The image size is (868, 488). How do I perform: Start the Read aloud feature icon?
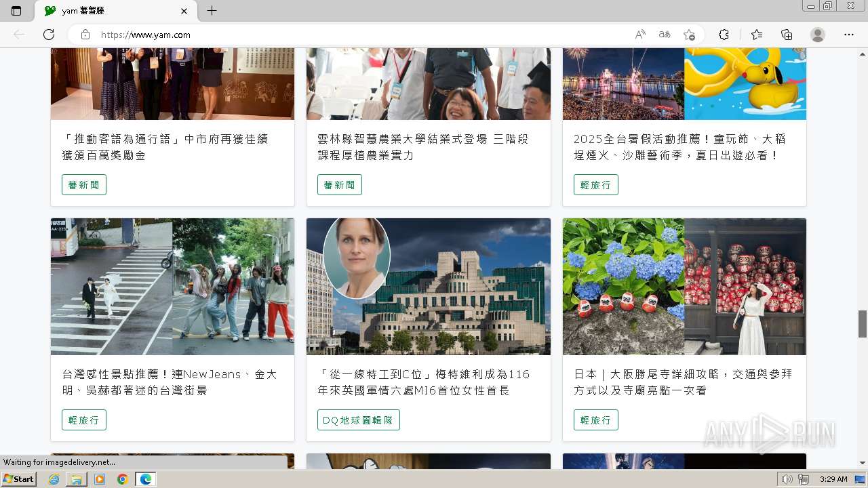tap(640, 35)
